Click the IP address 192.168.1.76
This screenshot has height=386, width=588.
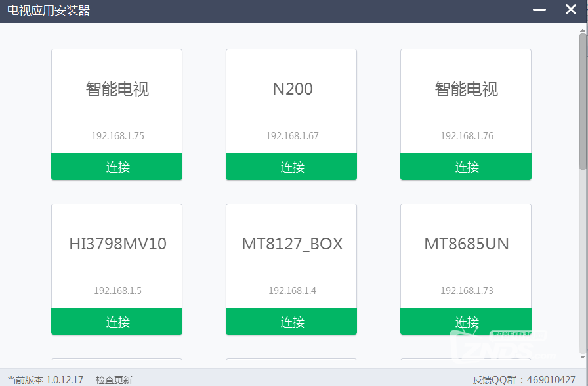pos(467,135)
